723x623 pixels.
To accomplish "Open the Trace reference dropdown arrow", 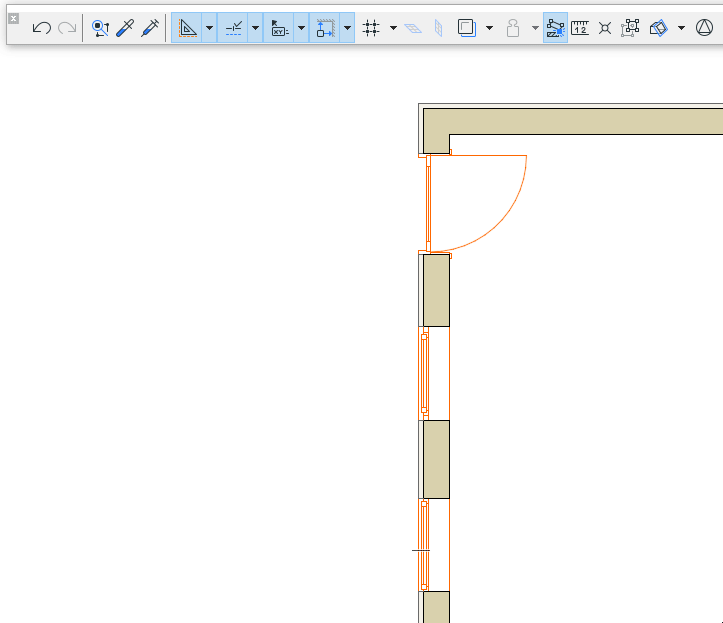I will point(490,28).
